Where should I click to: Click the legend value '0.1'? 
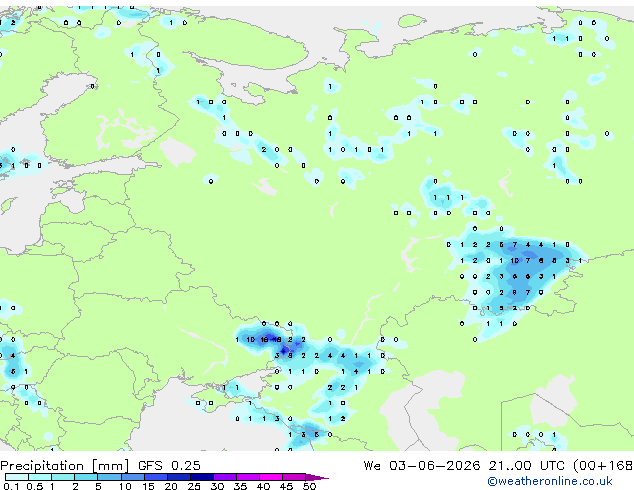tap(12, 486)
